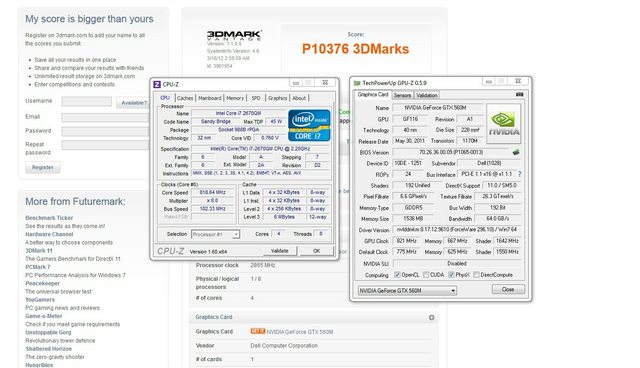This screenshot has height=368, width=640.
Task: Click the orange badge beside GTX 560M
Action: pos(258,331)
